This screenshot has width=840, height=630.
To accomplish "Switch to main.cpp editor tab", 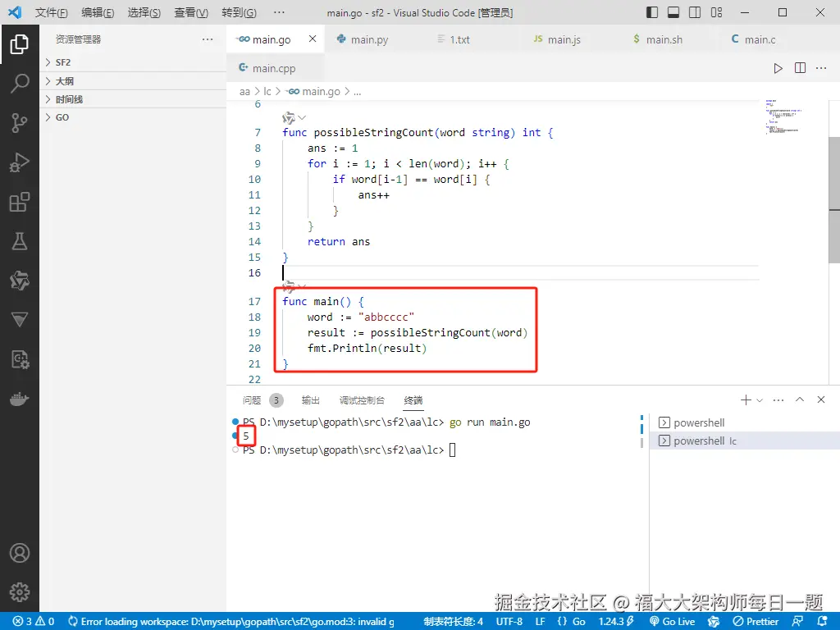I will tap(274, 68).
